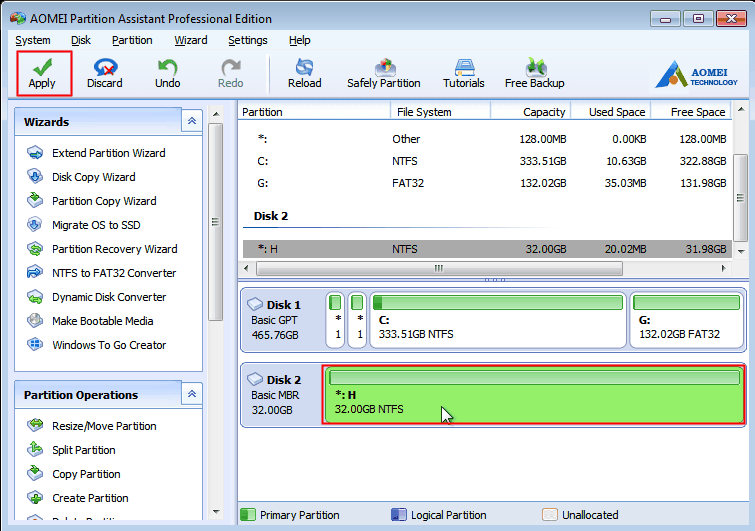Click the Disk 2 group heading in list

click(271, 216)
